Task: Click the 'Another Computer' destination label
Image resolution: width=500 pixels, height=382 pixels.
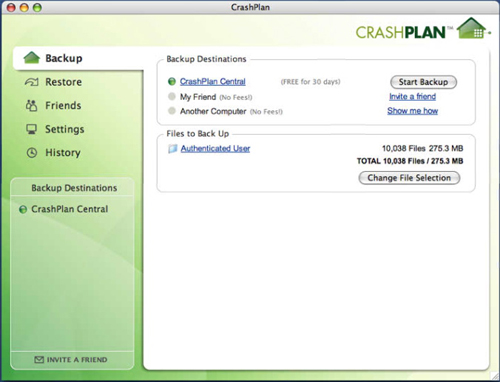Action: (213, 111)
